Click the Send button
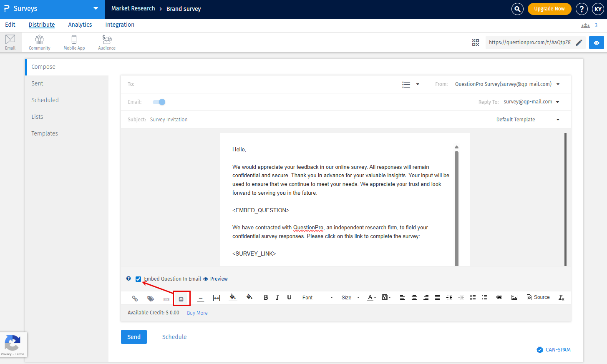 click(x=134, y=337)
